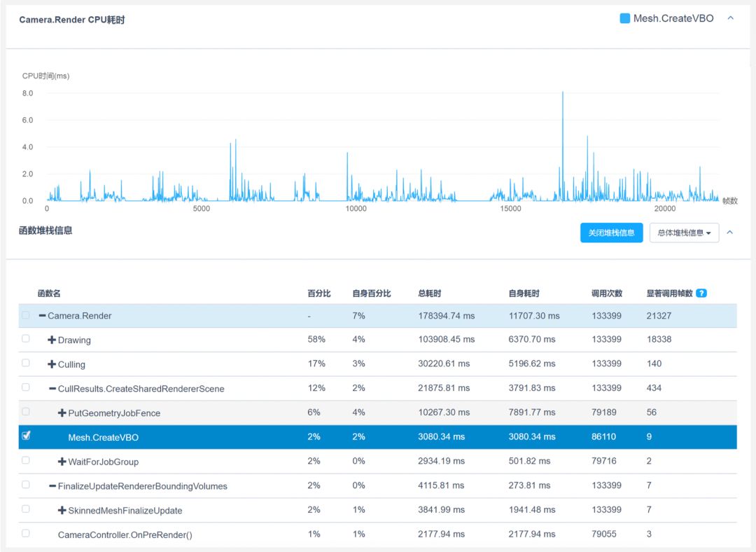Tick the CameraController.OnPreRender() checkbox

(x=26, y=533)
